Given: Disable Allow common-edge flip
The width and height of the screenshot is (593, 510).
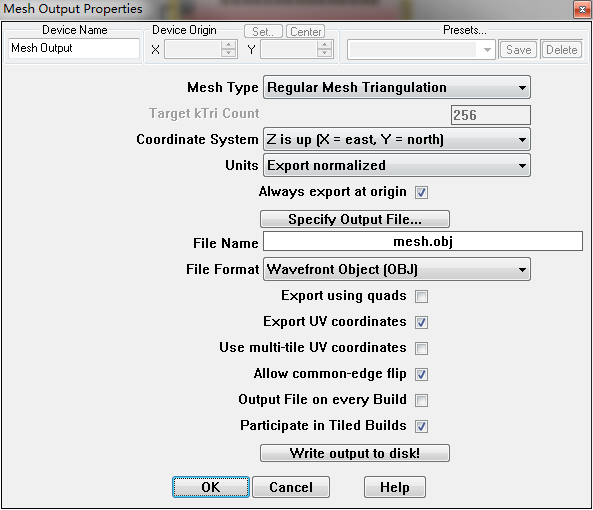Looking at the screenshot, I should click(421, 374).
